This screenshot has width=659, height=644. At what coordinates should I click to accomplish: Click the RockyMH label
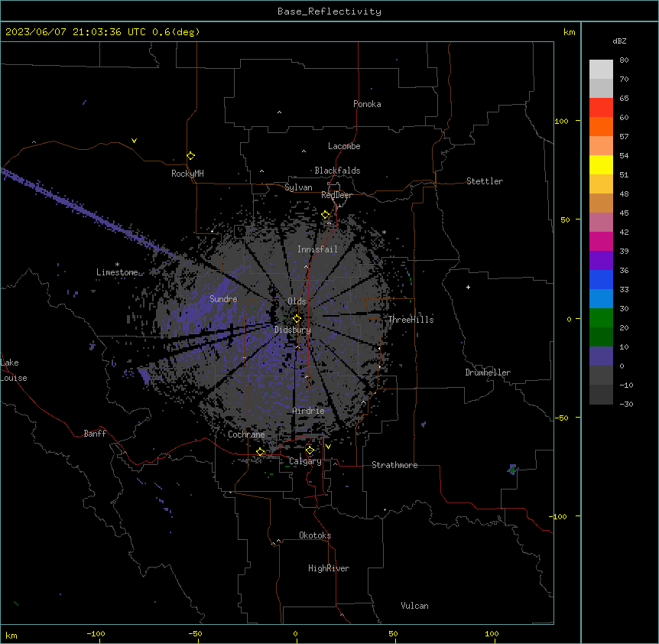click(187, 174)
